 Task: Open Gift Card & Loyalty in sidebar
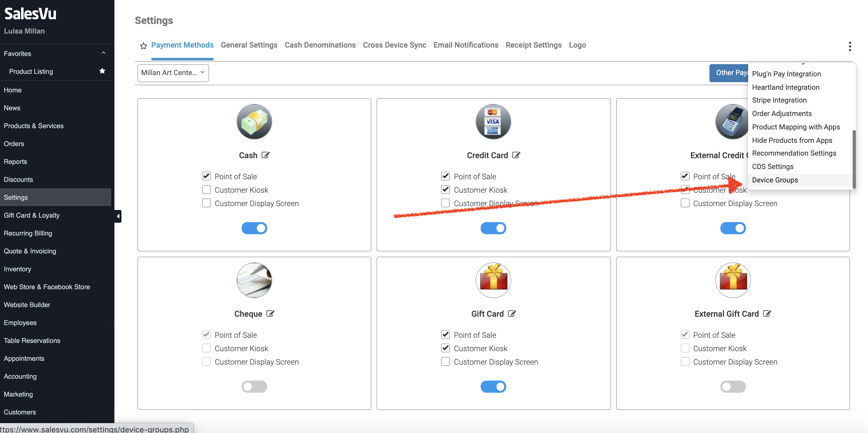coord(32,215)
